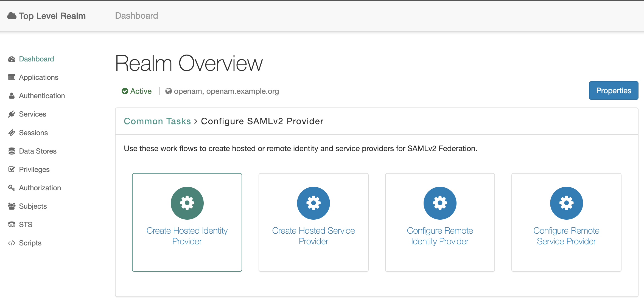The height and width of the screenshot is (300, 644).
Task: Click the green Active status indicator
Action: [137, 91]
